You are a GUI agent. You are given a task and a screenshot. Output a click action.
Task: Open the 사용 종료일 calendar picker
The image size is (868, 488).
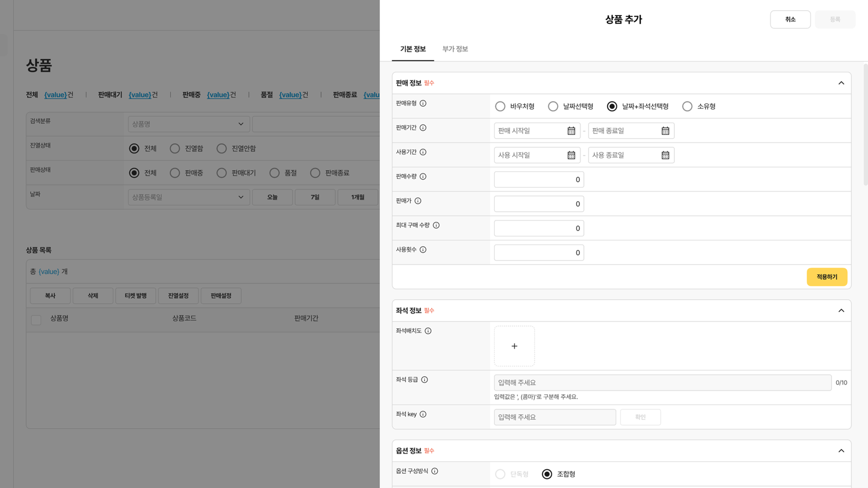(x=665, y=155)
